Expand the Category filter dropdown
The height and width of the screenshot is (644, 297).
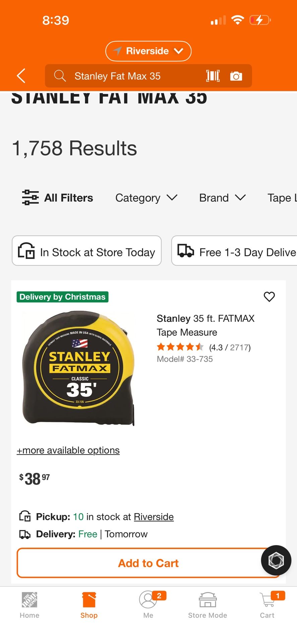tap(146, 198)
